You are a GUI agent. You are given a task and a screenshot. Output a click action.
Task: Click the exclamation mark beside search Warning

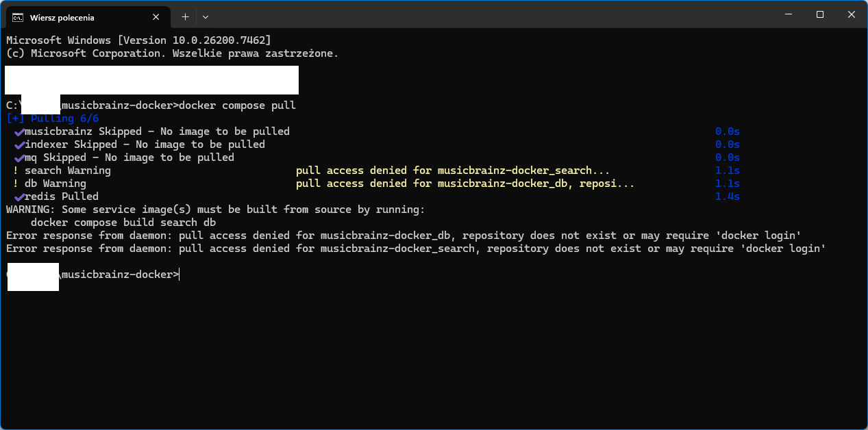(x=16, y=170)
